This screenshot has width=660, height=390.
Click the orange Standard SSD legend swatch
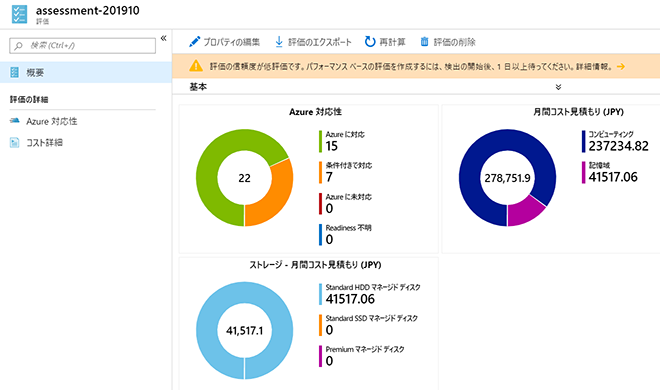coord(320,325)
